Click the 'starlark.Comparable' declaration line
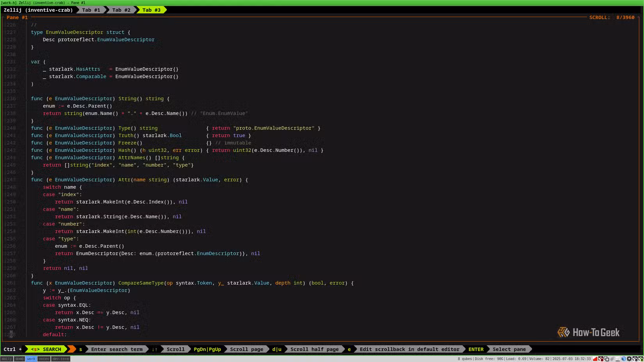 [x=110, y=76]
